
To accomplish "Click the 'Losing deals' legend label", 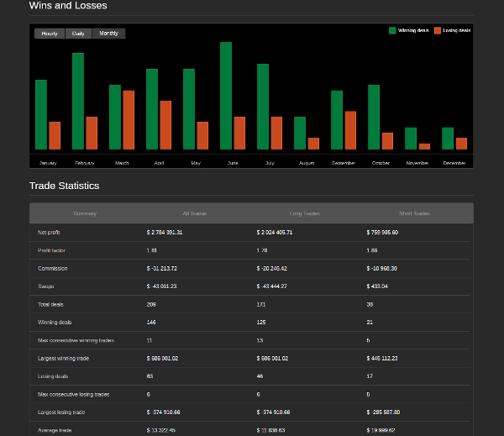I will click(x=456, y=30).
